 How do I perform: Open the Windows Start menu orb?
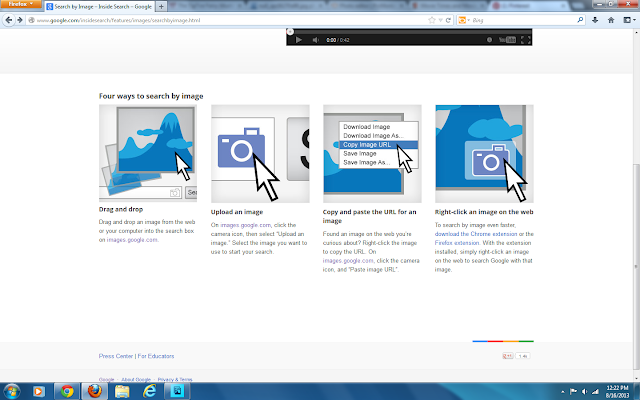pos(11,391)
